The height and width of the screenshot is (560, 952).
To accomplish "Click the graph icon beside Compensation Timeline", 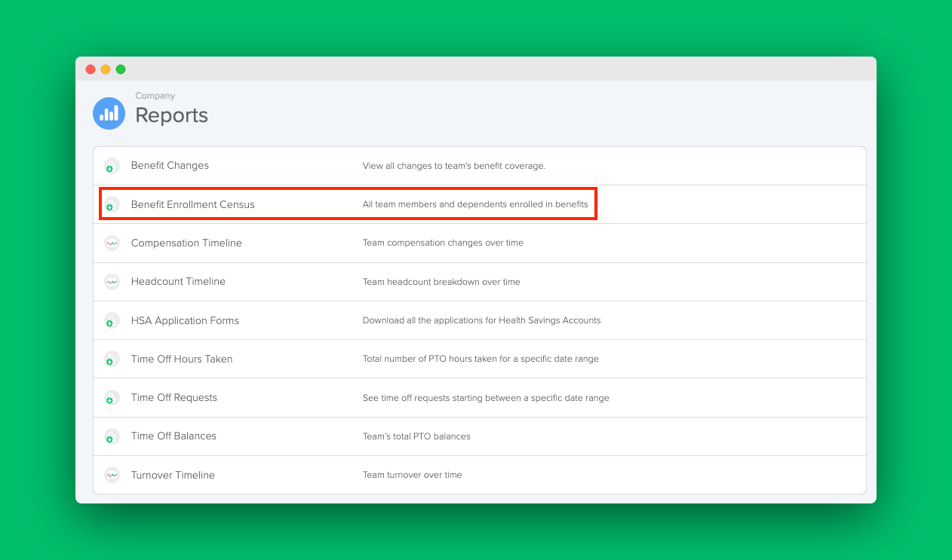I will (x=112, y=243).
